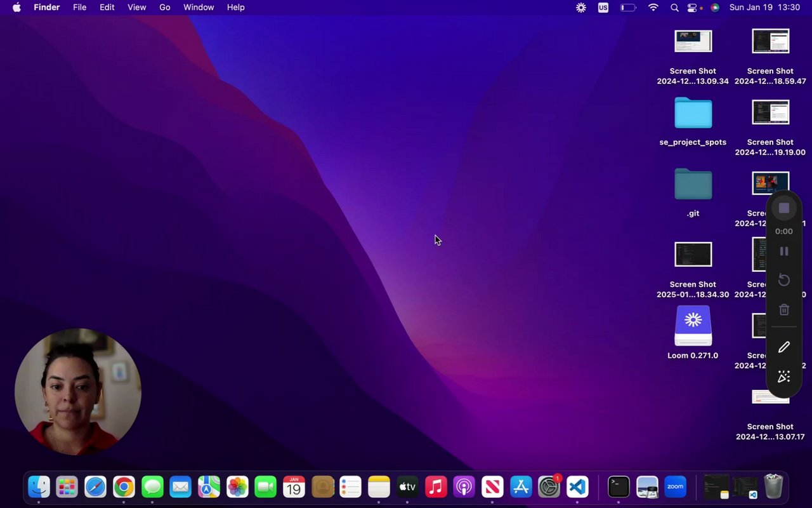Open Launchpad from the Dock
Image resolution: width=812 pixels, height=508 pixels.
pyautogui.click(x=67, y=487)
